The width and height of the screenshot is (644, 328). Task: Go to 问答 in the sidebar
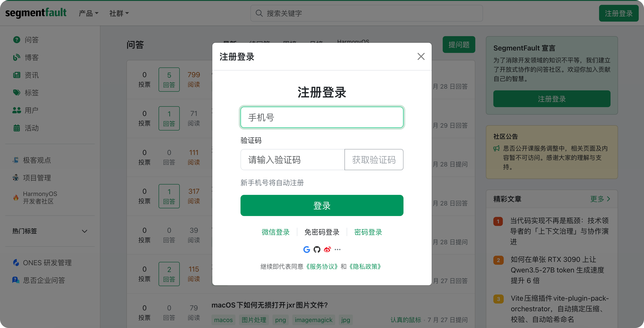coord(31,40)
